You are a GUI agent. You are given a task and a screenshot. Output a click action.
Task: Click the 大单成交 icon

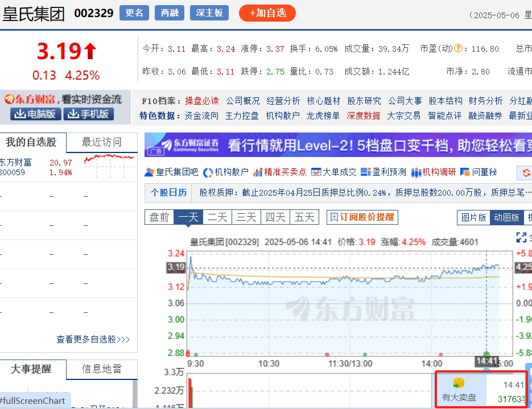pos(316,172)
